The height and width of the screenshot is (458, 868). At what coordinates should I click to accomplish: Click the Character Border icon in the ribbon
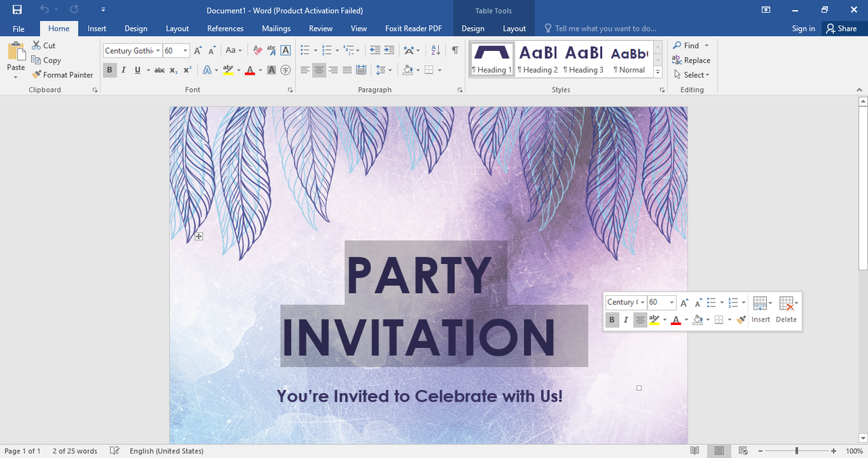pyautogui.click(x=285, y=51)
